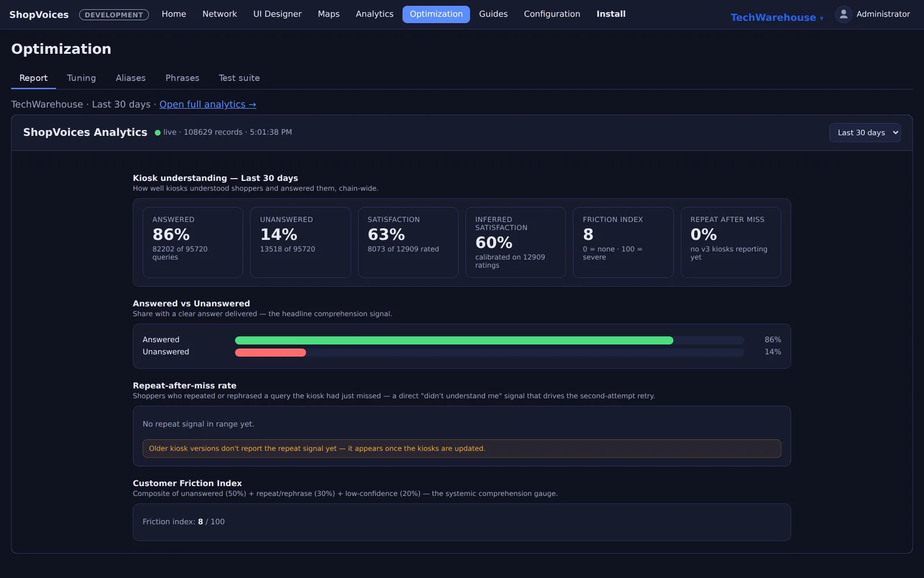
Task: Click the 'Friction index: 8 / 100' text
Action: pyautogui.click(x=184, y=522)
